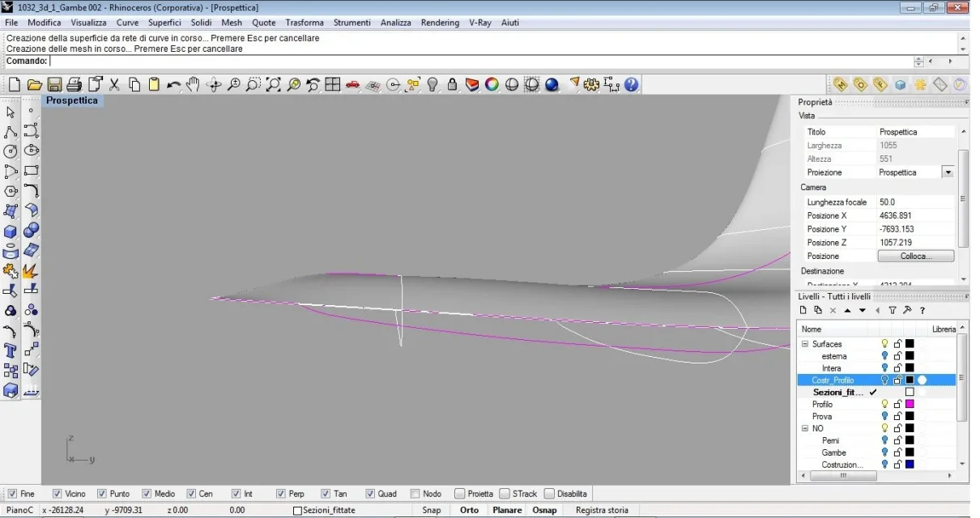The height and width of the screenshot is (518, 980).
Task: Toggle the Cen osnap checkbox
Action: click(191, 494)
